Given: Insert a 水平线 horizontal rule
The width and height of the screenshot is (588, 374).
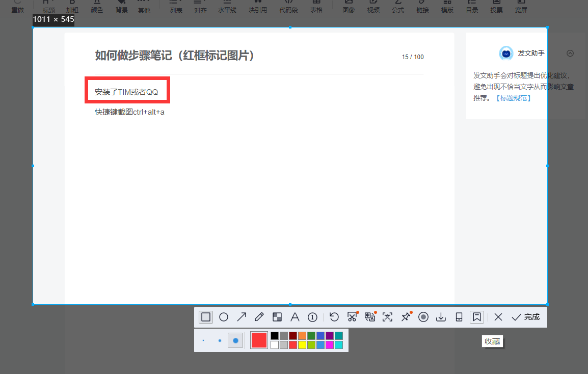Looking at the screenshot, I should point(227,7).
